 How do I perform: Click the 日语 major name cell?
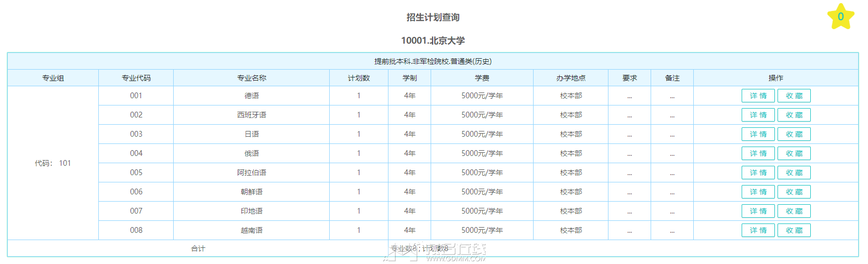[251, 134]
